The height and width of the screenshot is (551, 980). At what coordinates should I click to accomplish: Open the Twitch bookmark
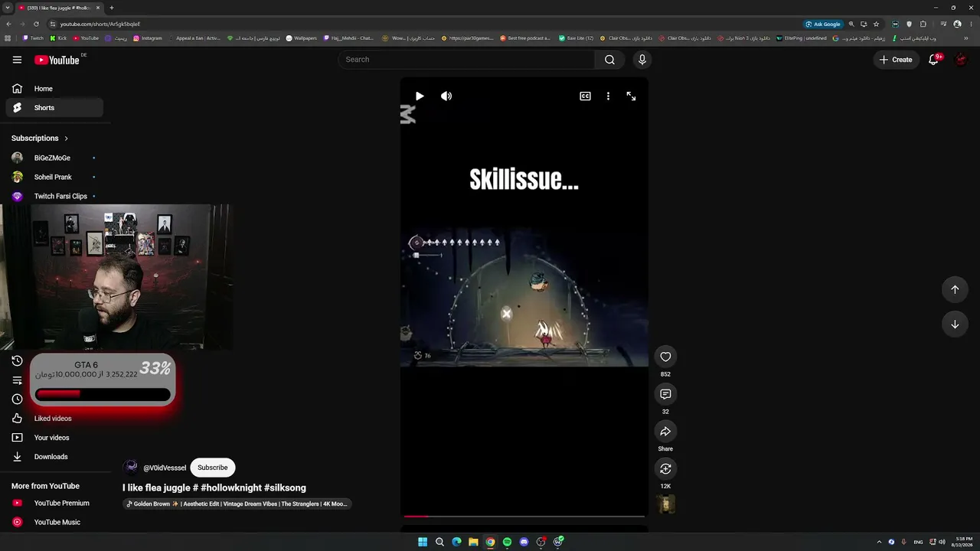(x=33, y=38)
